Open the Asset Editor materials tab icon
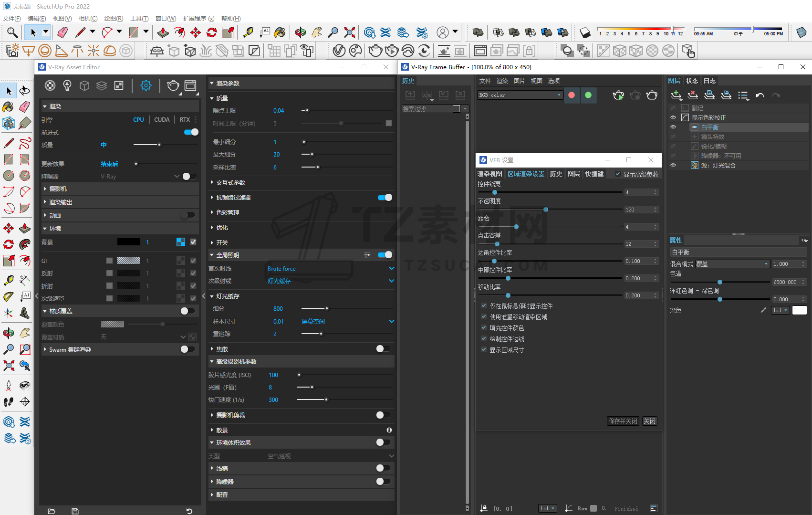 [x=50, y=85]
